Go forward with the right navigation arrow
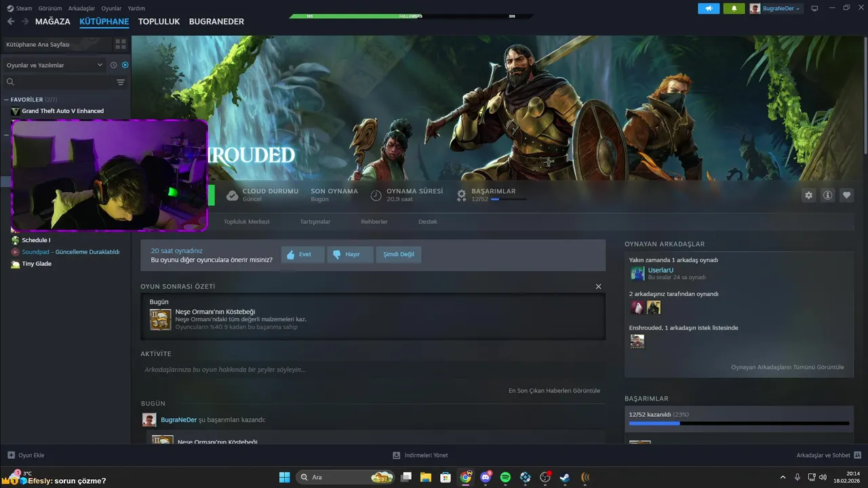 (x=25, y=22)
